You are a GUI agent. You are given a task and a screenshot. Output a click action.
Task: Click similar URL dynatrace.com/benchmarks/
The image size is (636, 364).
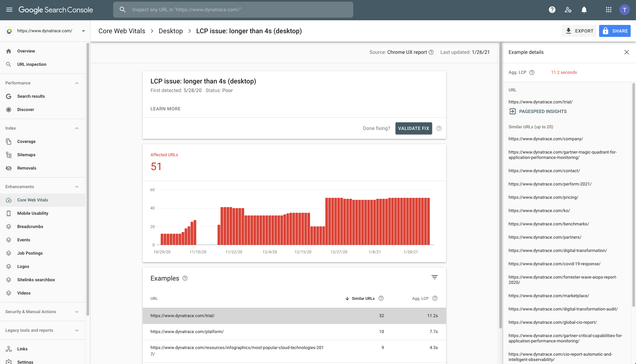pos(549,224)
